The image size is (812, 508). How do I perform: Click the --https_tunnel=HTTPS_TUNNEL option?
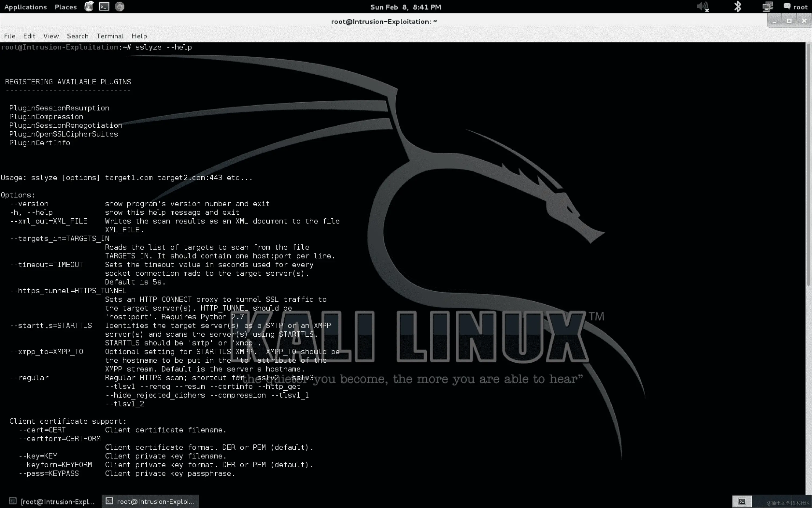68,291
